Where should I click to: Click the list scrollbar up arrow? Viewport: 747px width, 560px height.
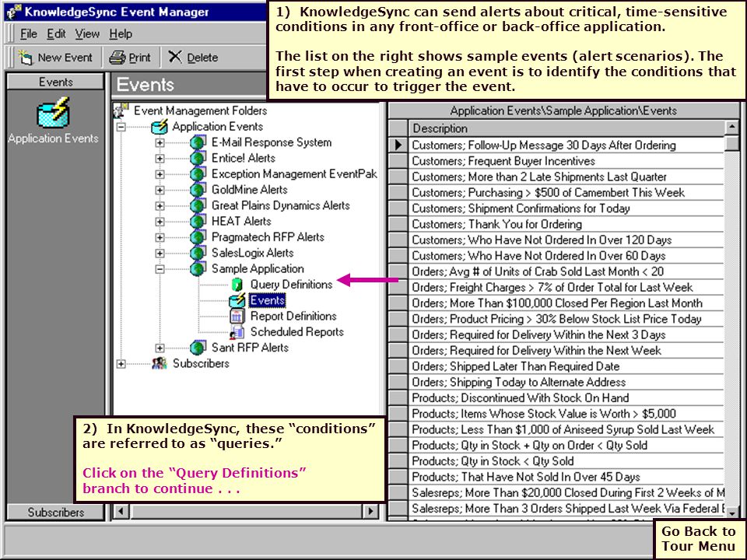tap(731, 128)
